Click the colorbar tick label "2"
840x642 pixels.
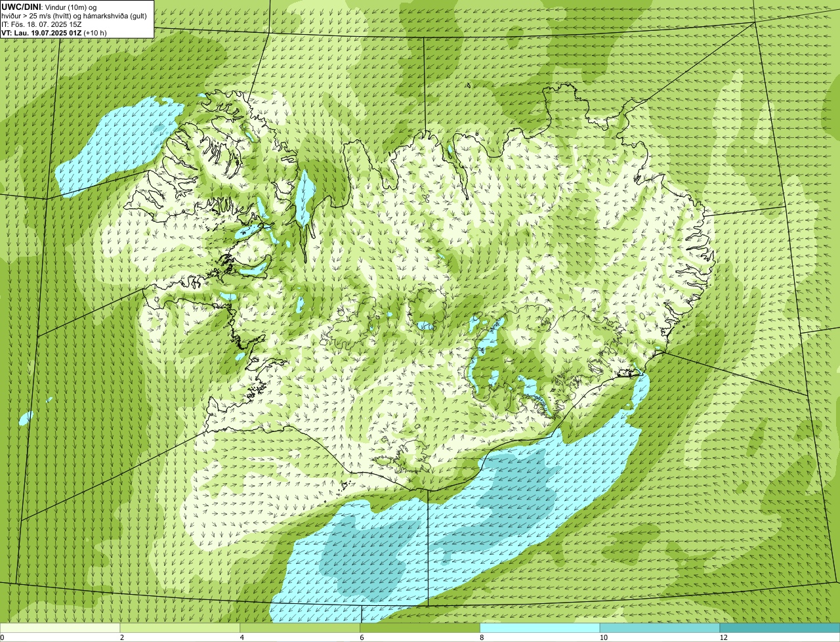tap(122, 637)
